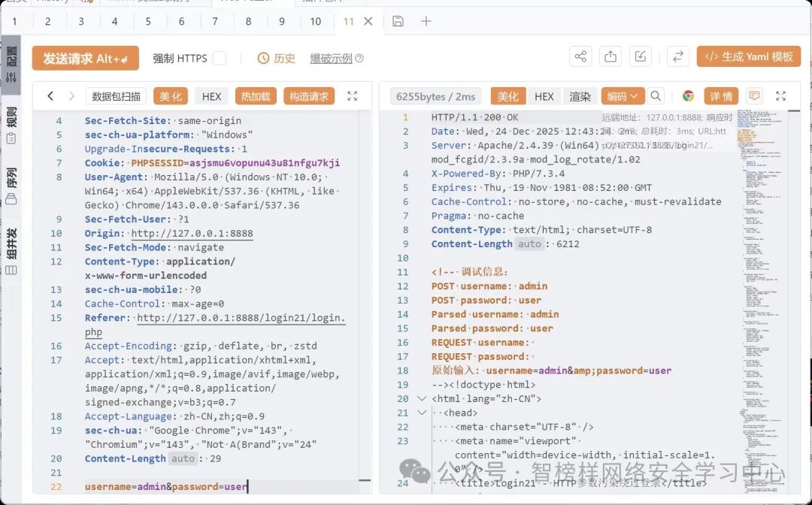Expand the response pane to fullscreen

[x=781, y=95]
